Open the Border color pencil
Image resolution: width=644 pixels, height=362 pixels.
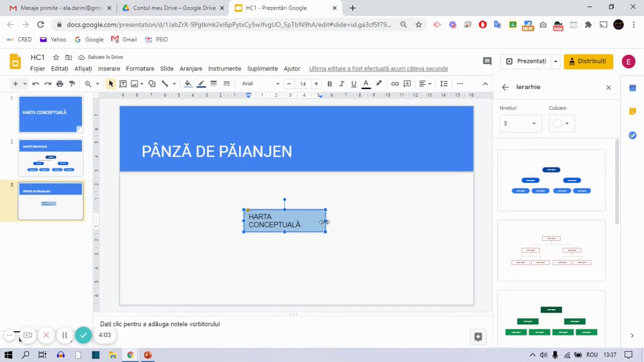201,83
